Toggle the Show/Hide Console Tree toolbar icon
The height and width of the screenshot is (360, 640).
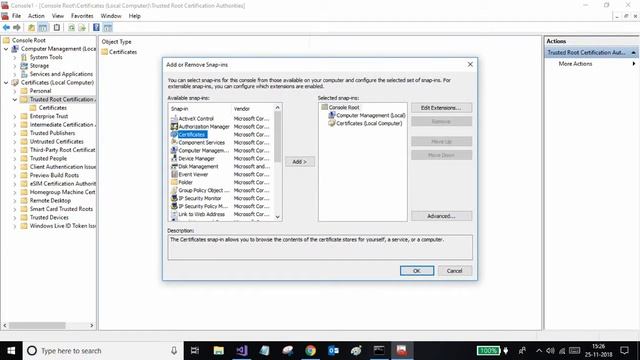coord(42,27)
